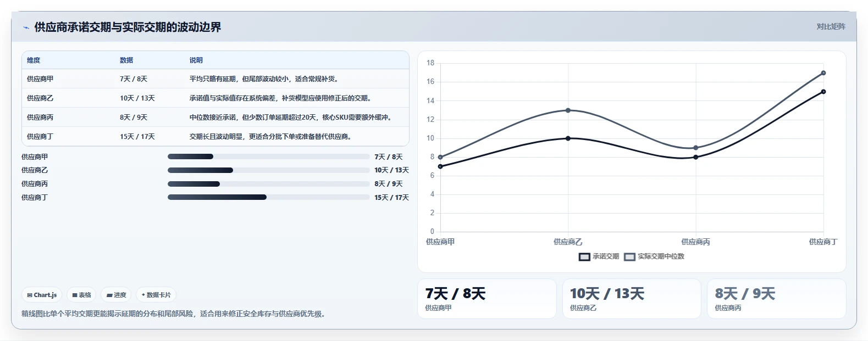Click the description starting with 平均只略有延期

tap(265, 79)
